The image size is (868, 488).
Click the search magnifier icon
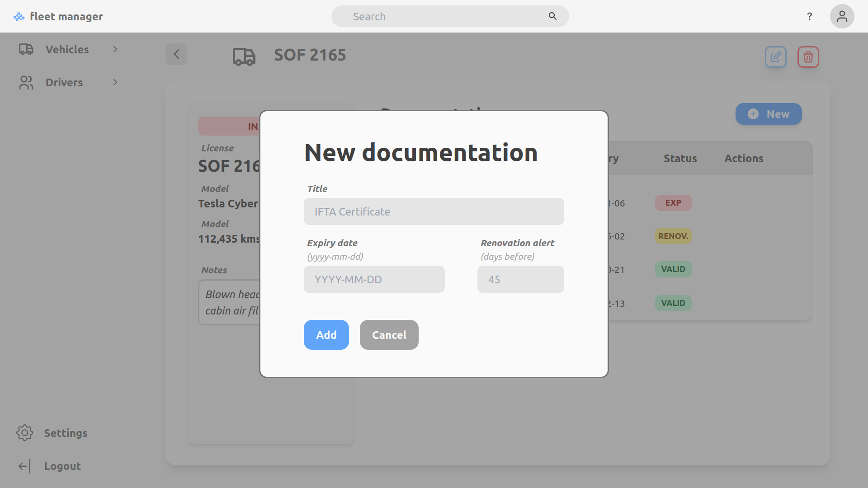pos(552,16)
